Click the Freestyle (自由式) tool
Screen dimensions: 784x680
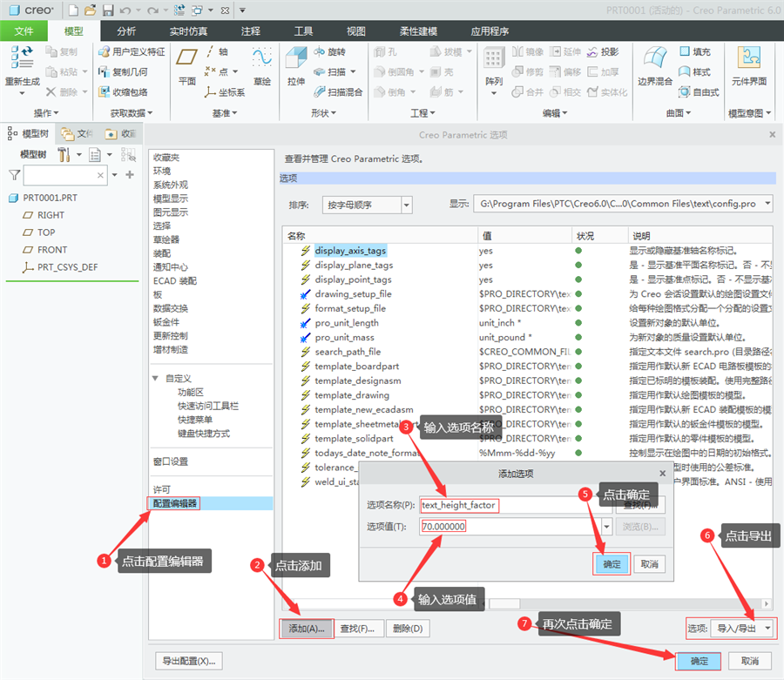[699, 92]
